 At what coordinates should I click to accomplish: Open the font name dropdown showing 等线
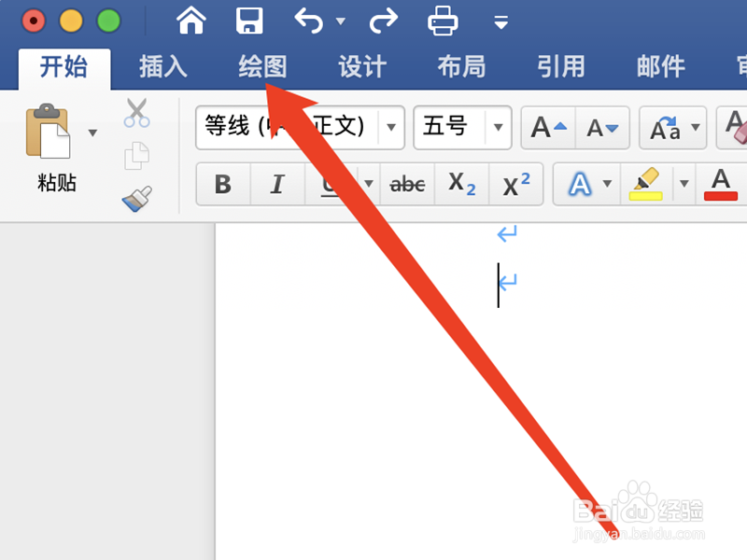pos(391,129)
